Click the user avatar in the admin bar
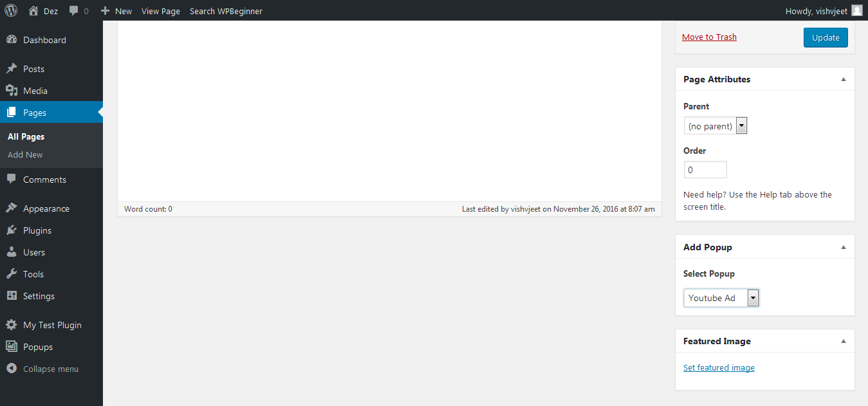 click(x=857, y=10)
